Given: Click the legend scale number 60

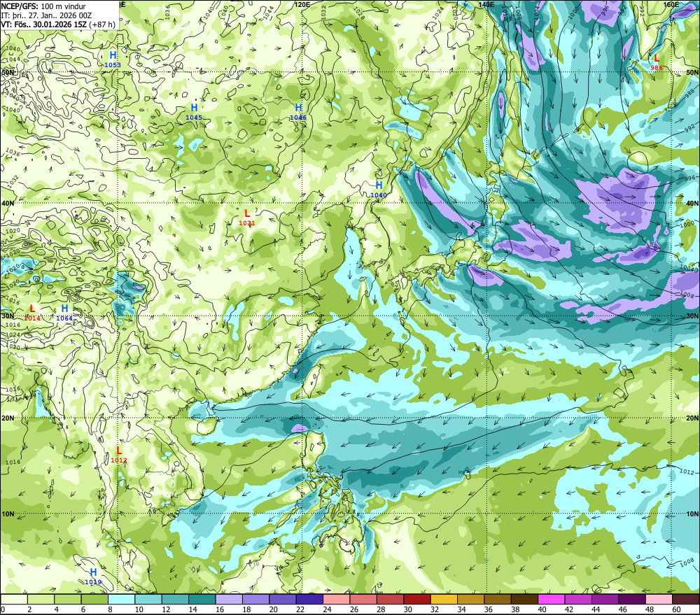Looking at the screenshot, I should pyautogui.click(x=676, y=609).
